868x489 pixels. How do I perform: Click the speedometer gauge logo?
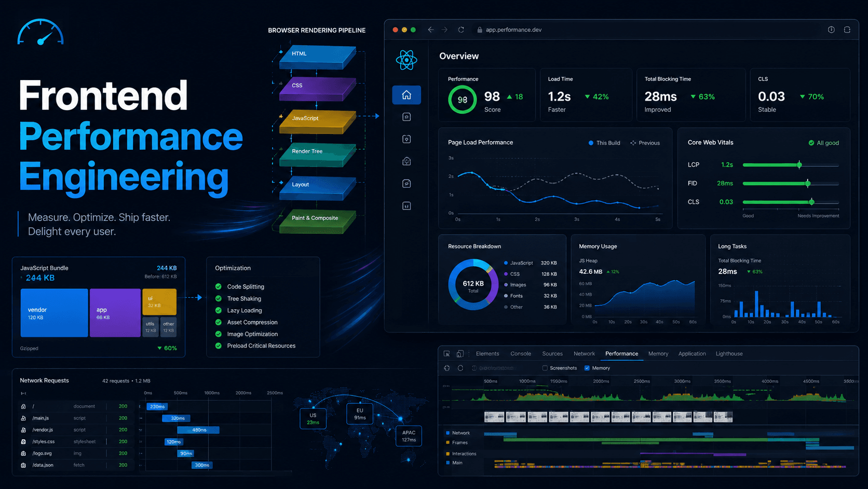[x=40, y=32]
